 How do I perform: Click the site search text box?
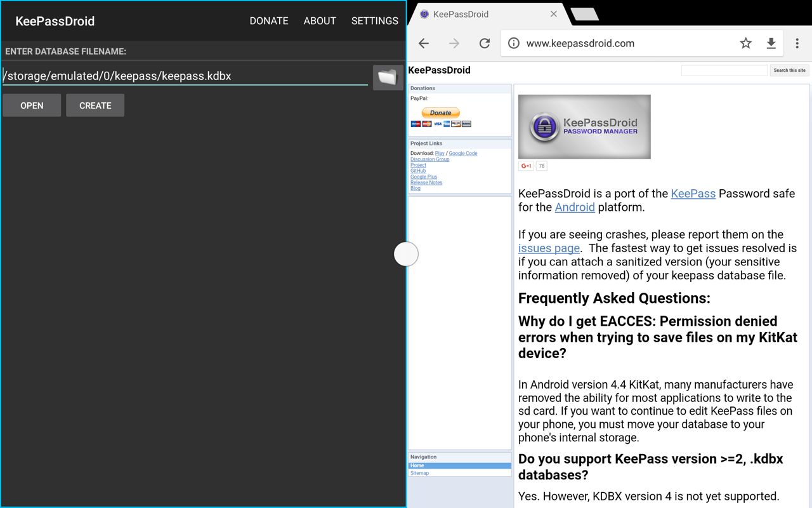724,70
